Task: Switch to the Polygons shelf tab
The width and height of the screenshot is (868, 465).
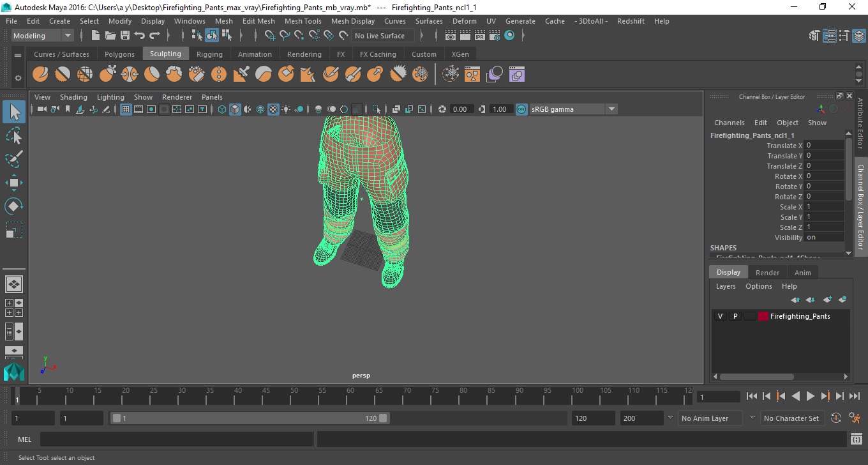Action: (x=119, y=54)
